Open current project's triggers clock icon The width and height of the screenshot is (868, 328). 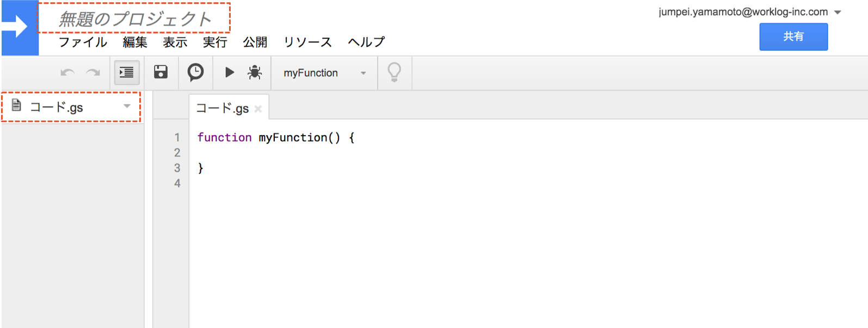pos(195,72)
